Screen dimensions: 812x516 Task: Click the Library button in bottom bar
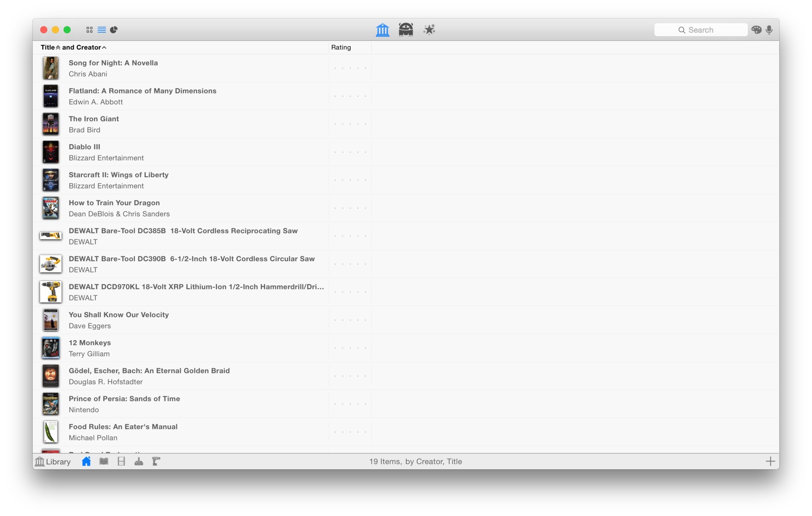tap(53, 461)
